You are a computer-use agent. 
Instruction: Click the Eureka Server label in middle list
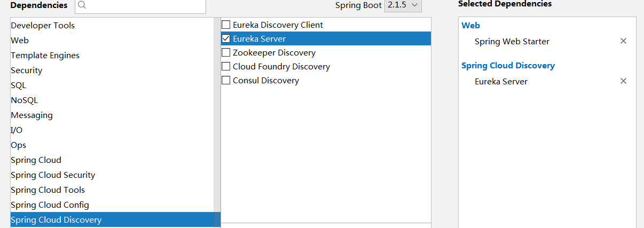[259, 38]
